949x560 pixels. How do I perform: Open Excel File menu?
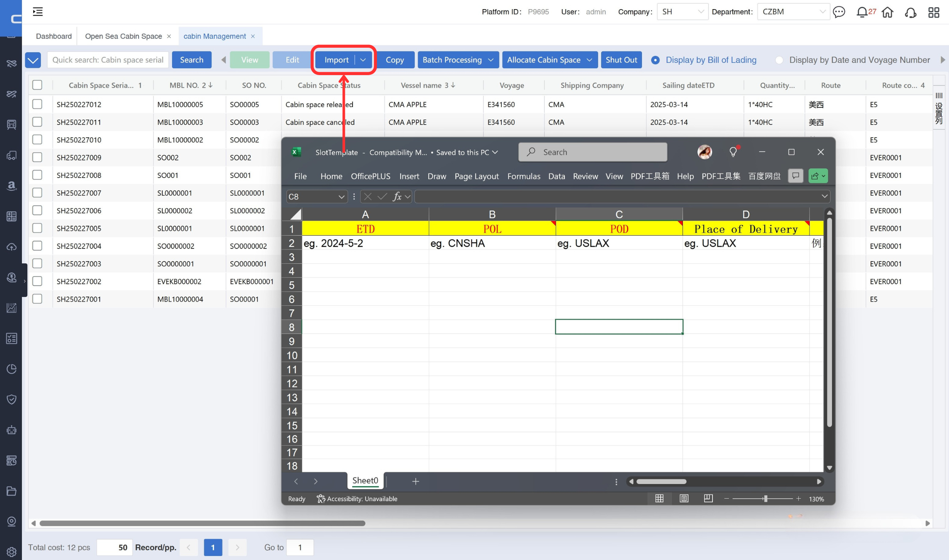click(300, 176)
